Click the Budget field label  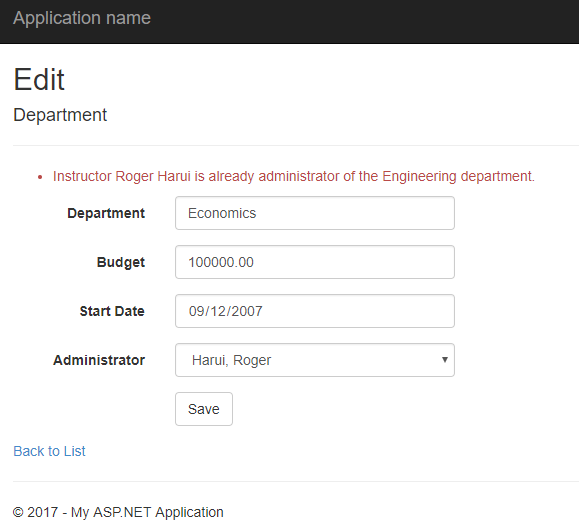(121, 262)
